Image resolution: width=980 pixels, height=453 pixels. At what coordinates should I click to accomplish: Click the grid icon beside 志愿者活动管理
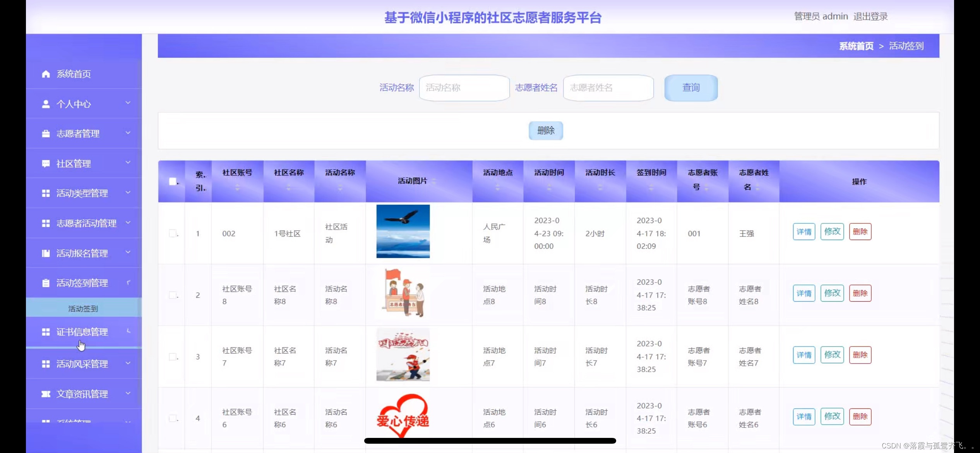[46, 223]
